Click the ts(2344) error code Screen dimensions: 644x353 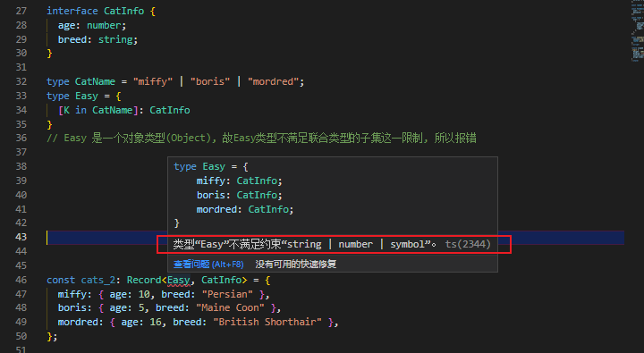[468, 244]
